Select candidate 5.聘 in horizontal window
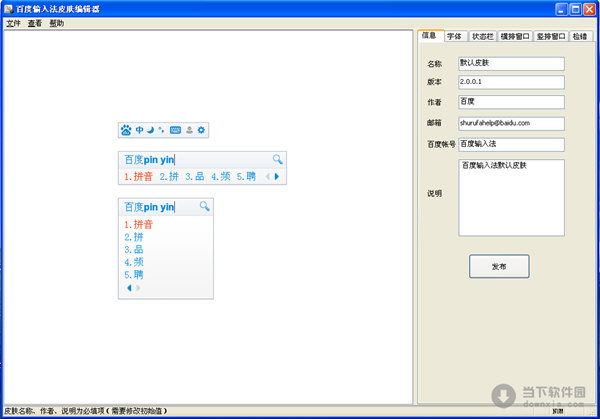 (246, 176)
